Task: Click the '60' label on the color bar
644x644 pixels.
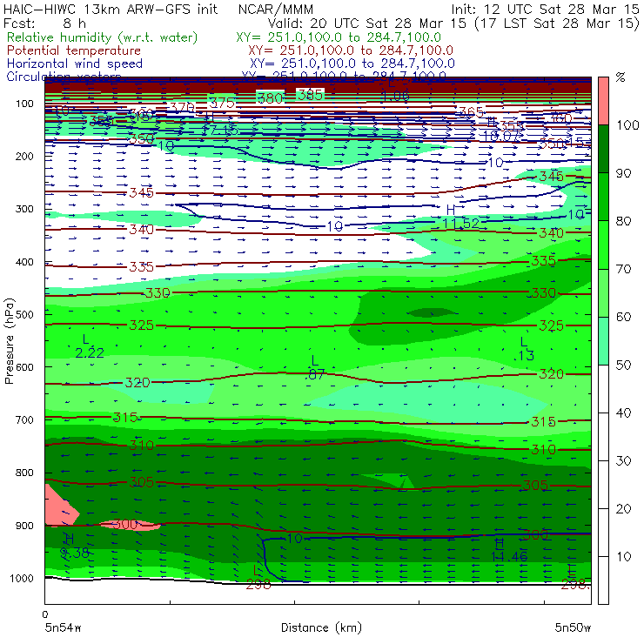Action: pos(623,317)
